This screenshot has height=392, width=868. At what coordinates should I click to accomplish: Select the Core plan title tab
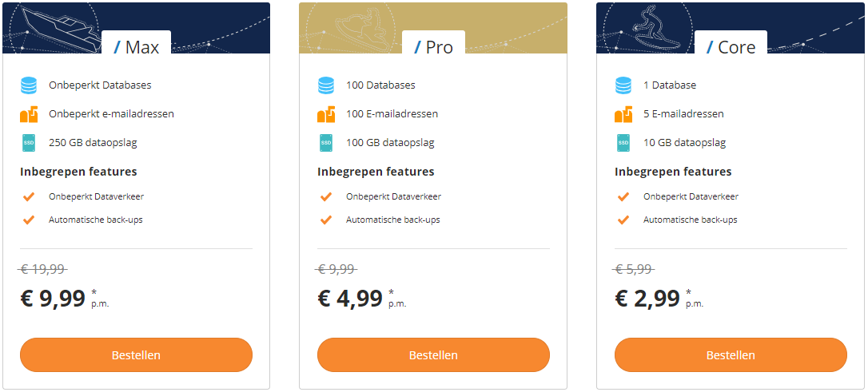[731, 47]
